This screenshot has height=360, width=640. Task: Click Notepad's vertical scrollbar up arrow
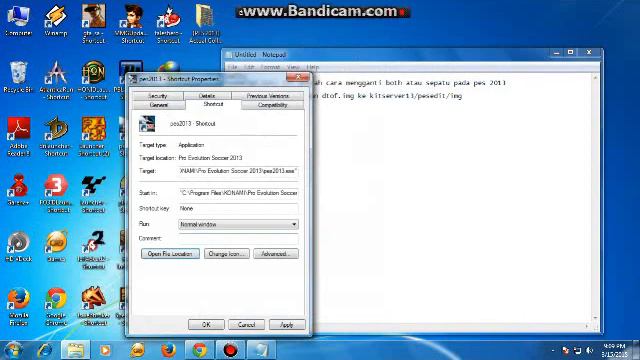click(596, 78)
